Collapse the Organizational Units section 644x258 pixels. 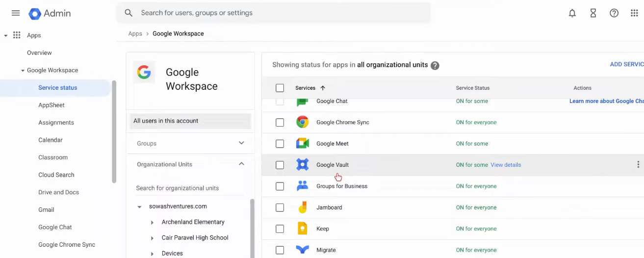[241, 164]
